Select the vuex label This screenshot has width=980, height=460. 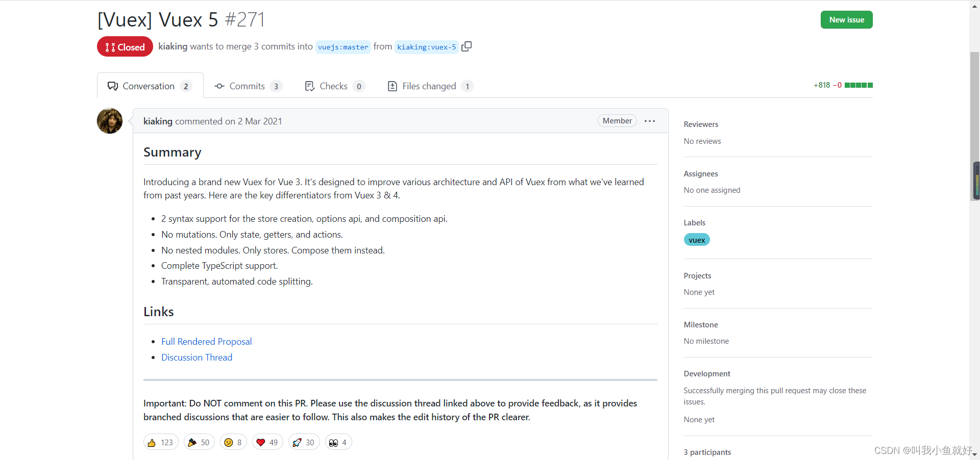click(697, 240)
